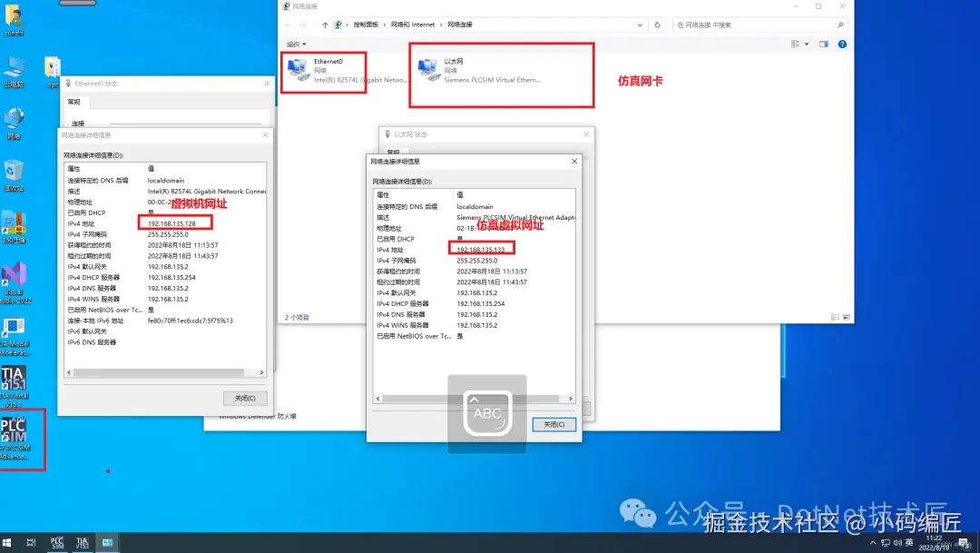Toggle the preview pane icon in 网络连接

[824, 44]
